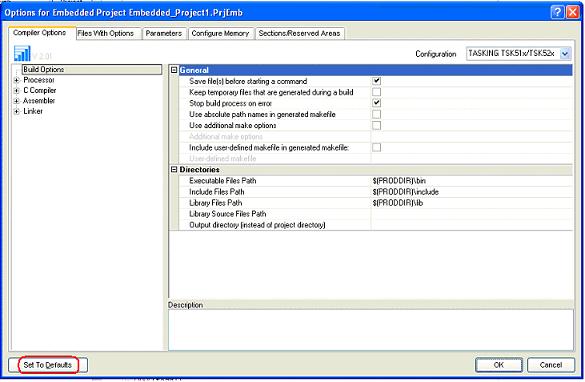Collapse the Directories section minus icon

pos(174,169)
